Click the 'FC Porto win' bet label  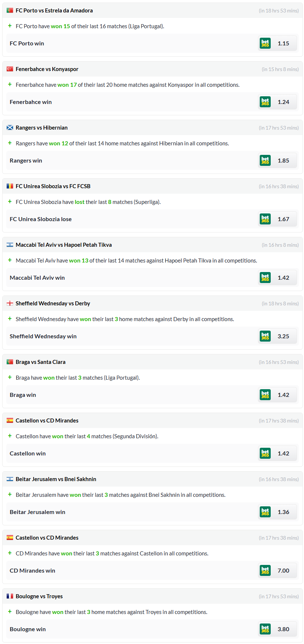pos(27,43)
